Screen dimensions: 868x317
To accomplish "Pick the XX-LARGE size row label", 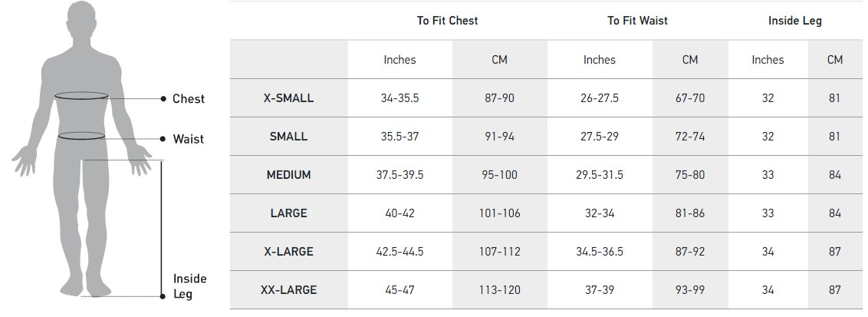I will [288, 290].
